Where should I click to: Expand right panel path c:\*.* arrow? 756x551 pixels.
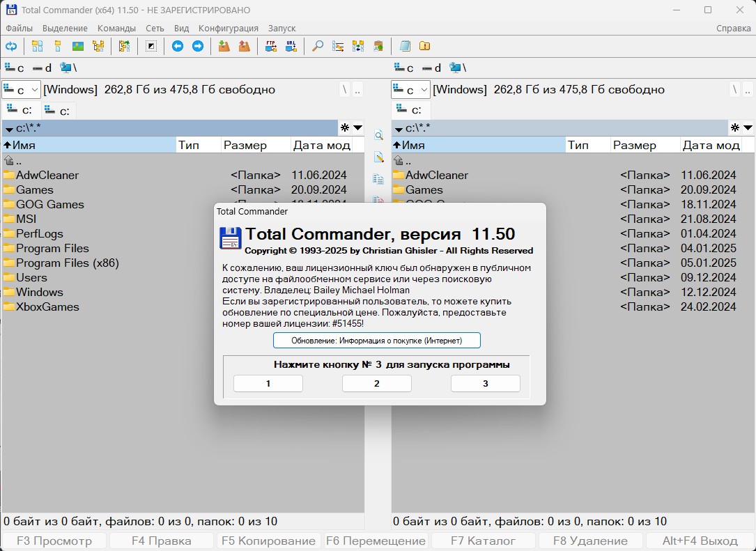[399, 129]
